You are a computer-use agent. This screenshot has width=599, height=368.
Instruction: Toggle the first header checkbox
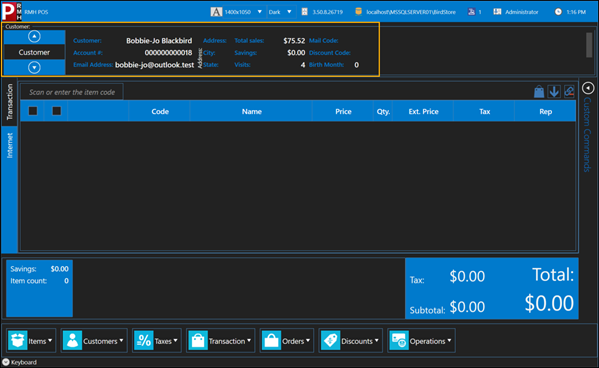(33, 111)
